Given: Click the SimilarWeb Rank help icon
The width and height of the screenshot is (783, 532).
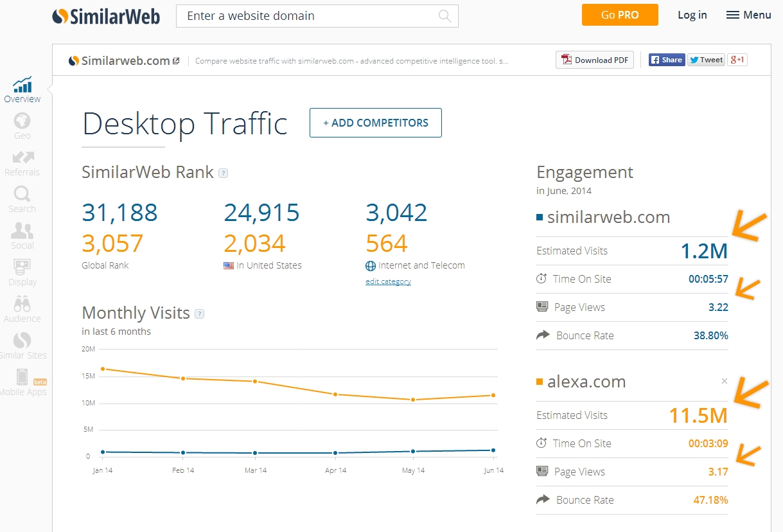Looking at the screenshot, I should coord(223,173).
